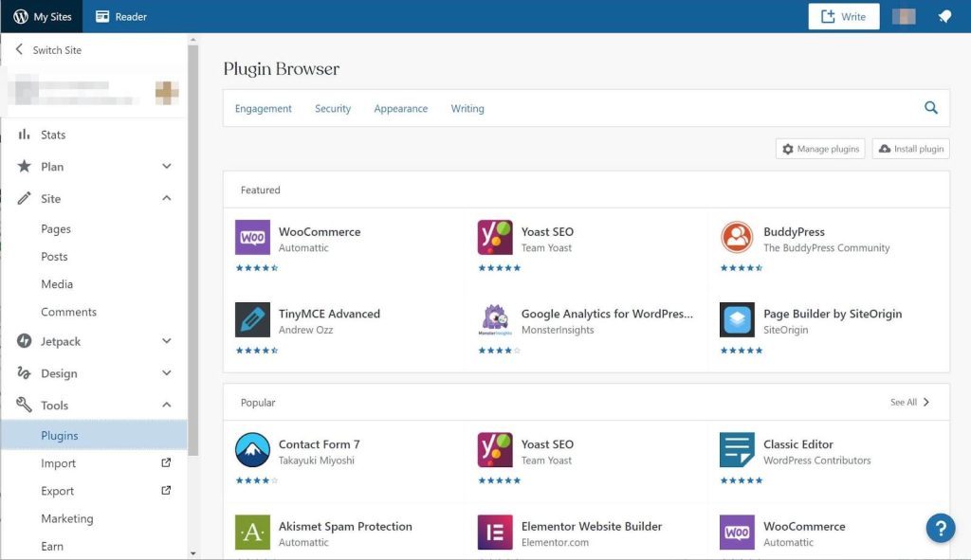Select the Classic Editor plugin icon
Image resolution: width=971 pixels, height=560 pixels.
click(x=737, y=450)
